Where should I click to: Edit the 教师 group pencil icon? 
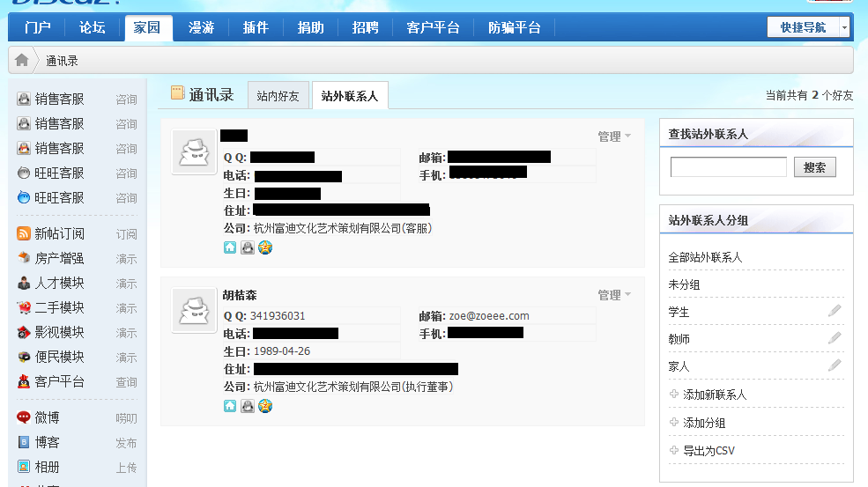835,337
